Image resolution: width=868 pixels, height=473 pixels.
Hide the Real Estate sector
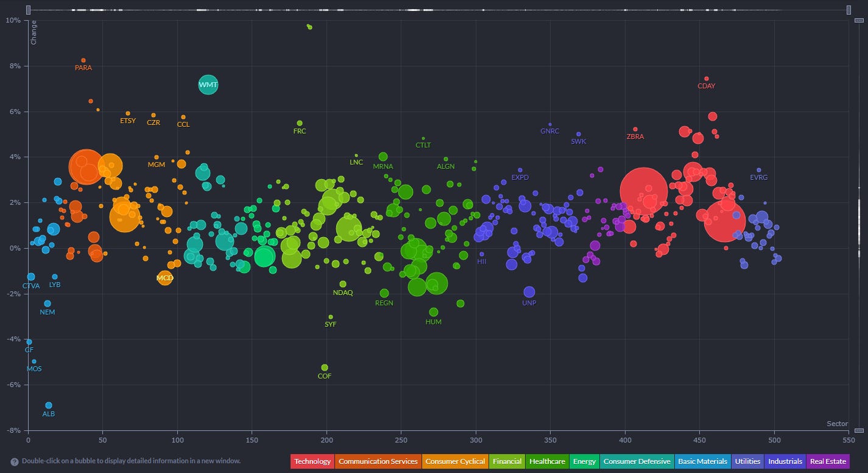pyautogui.click(x=827, y=461)
